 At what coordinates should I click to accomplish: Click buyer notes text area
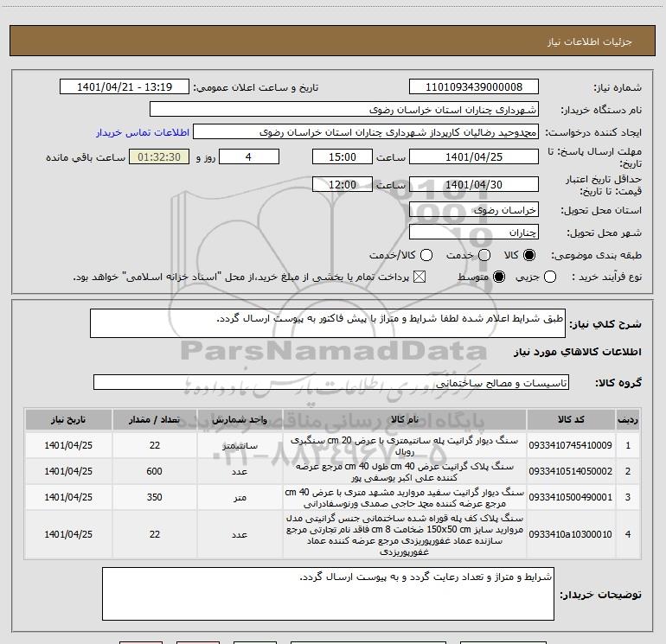(328, 594)
